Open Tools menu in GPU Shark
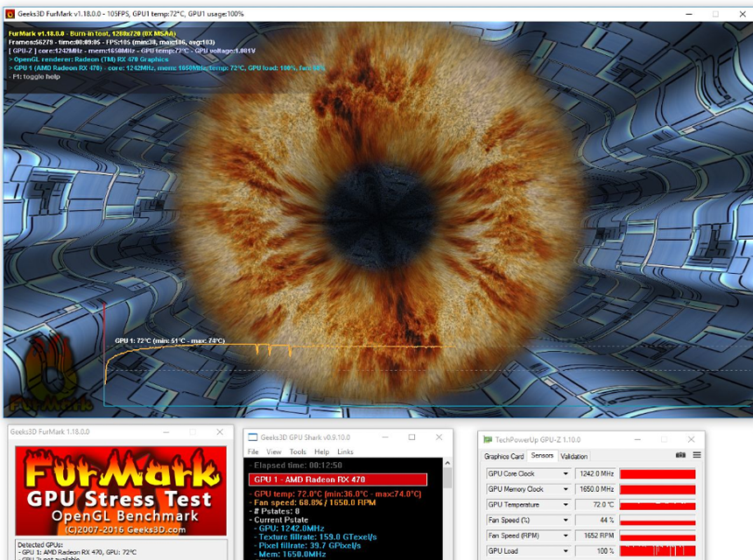The image size is (753, 560). coord(298,451)
